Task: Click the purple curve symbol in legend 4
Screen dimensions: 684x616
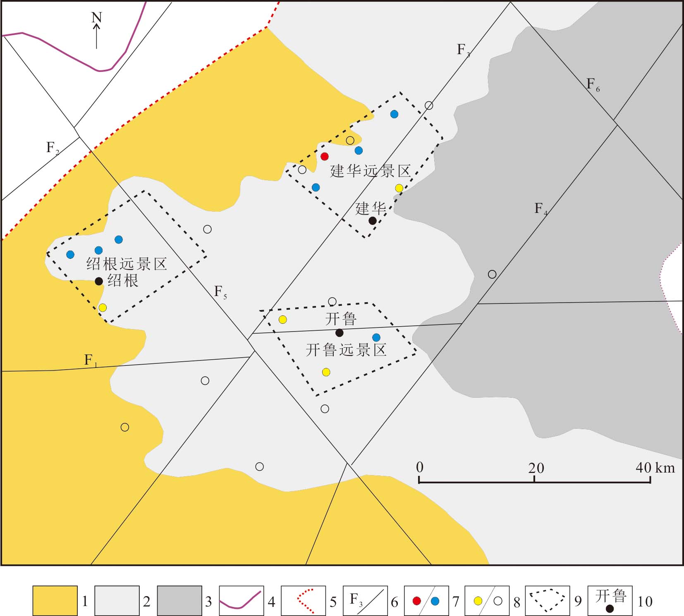Action: (x=241, y=600)
